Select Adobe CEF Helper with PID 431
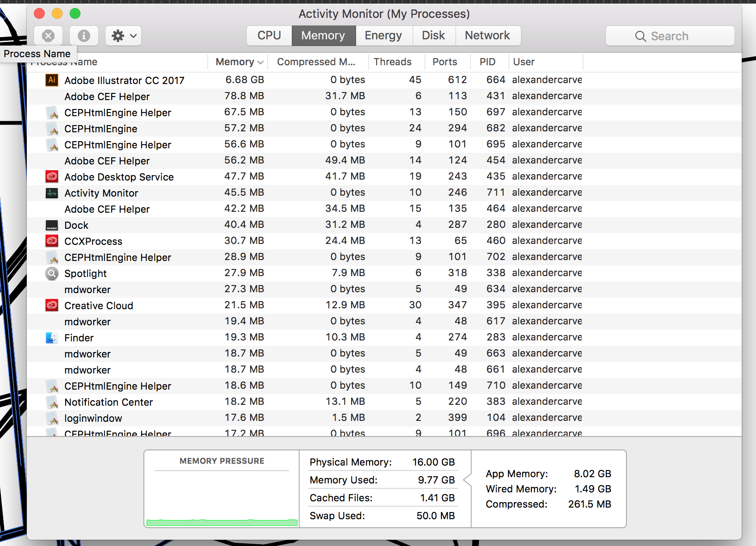The height and width of the screenshot is (546, 756). (384, 96)
